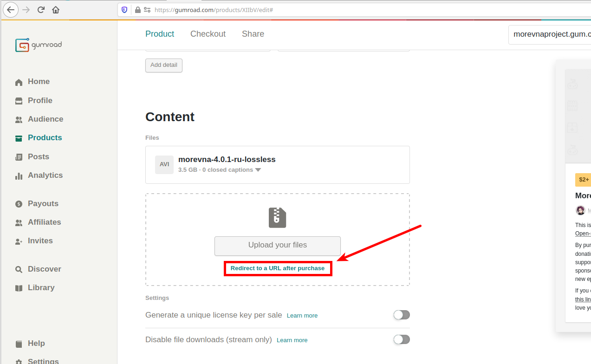Click the Settings label above the toggles
The width and height of the screenshot is (591, 364).
tap(157, 298)
